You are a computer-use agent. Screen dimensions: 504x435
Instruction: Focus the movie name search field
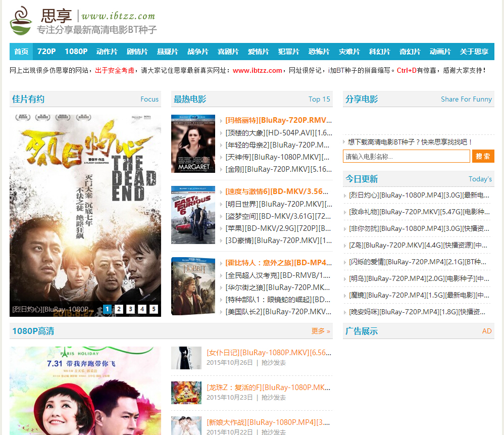(x=407, y=156)
